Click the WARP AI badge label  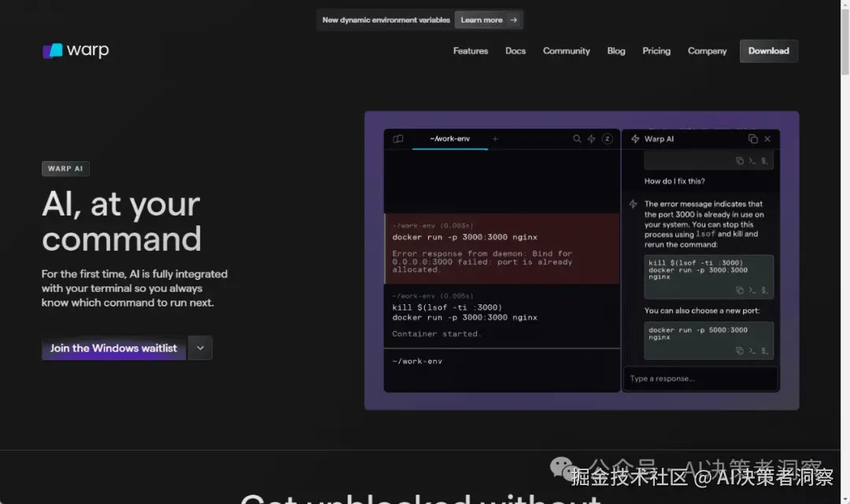tap(65, 169)
